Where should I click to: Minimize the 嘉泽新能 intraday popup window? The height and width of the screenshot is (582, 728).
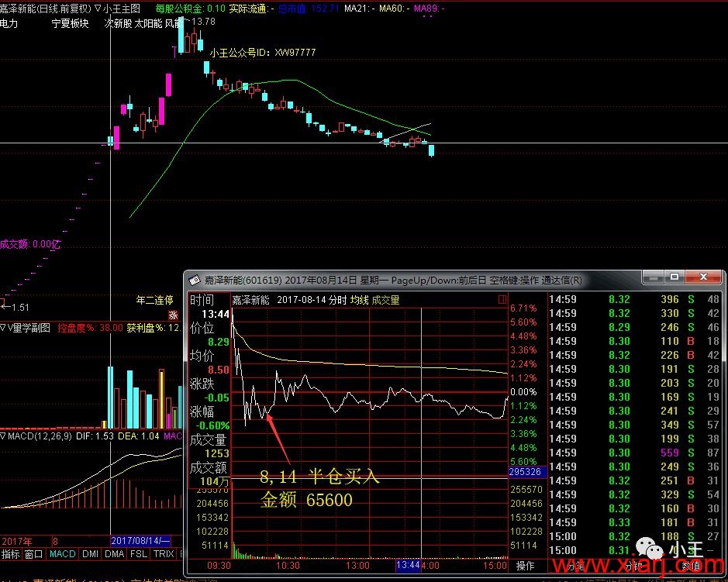[654, 277]
